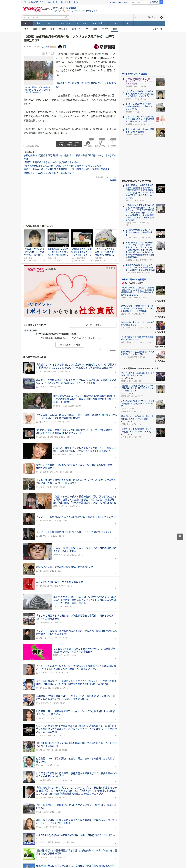Open the オリジナル tab
Image resolution: width=186 pixels, height=868 pixels.
[81, 24]
